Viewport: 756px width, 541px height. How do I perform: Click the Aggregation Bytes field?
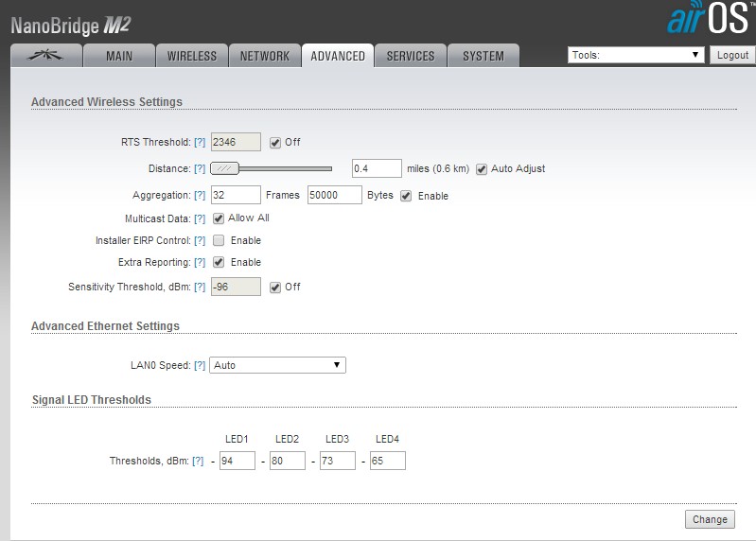(x=335, y=195)
